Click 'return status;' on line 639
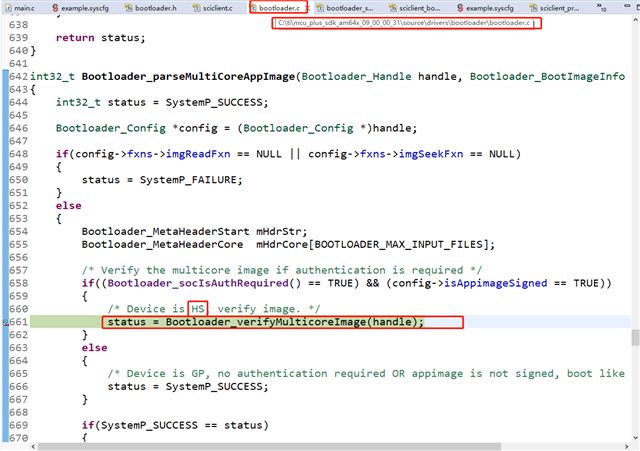The image size is (640, 451). tap(100, 38)
